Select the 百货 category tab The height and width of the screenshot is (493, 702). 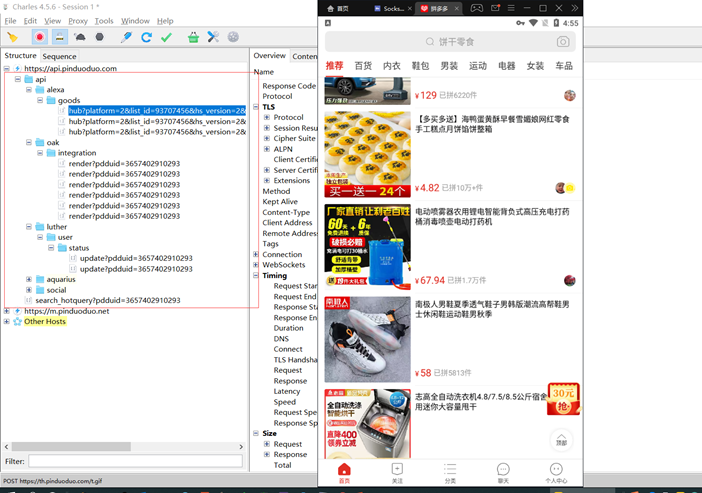pos(363,66)
